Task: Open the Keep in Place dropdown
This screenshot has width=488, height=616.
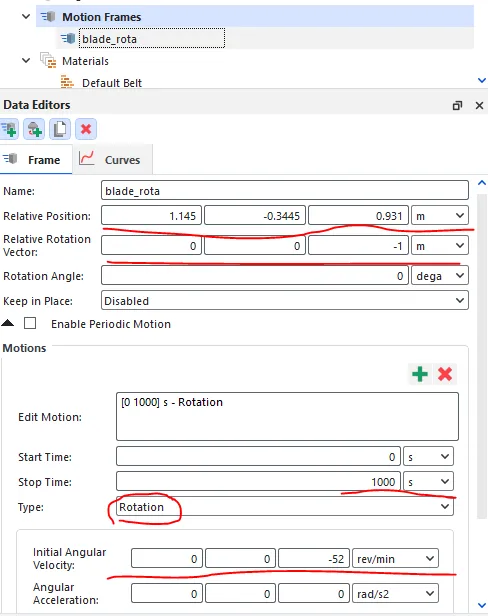Action: tap(285, 301)
